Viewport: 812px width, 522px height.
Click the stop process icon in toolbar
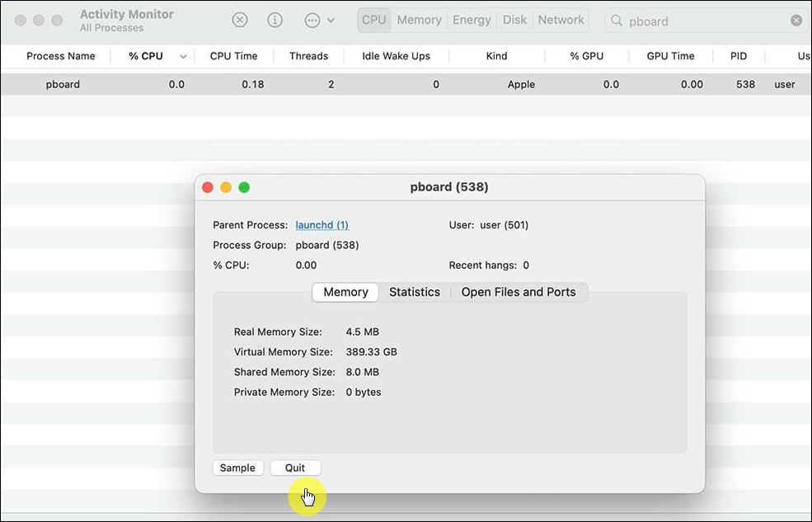click(239, 20)
